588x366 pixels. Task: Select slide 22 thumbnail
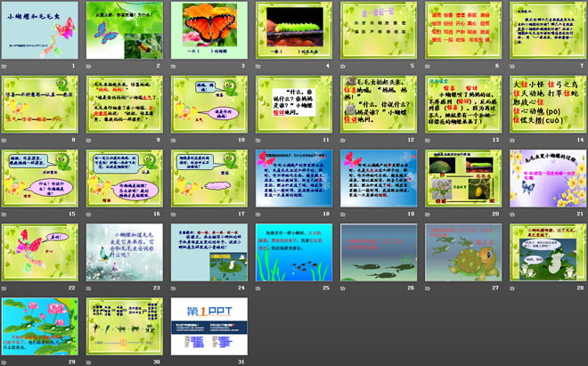40,252
